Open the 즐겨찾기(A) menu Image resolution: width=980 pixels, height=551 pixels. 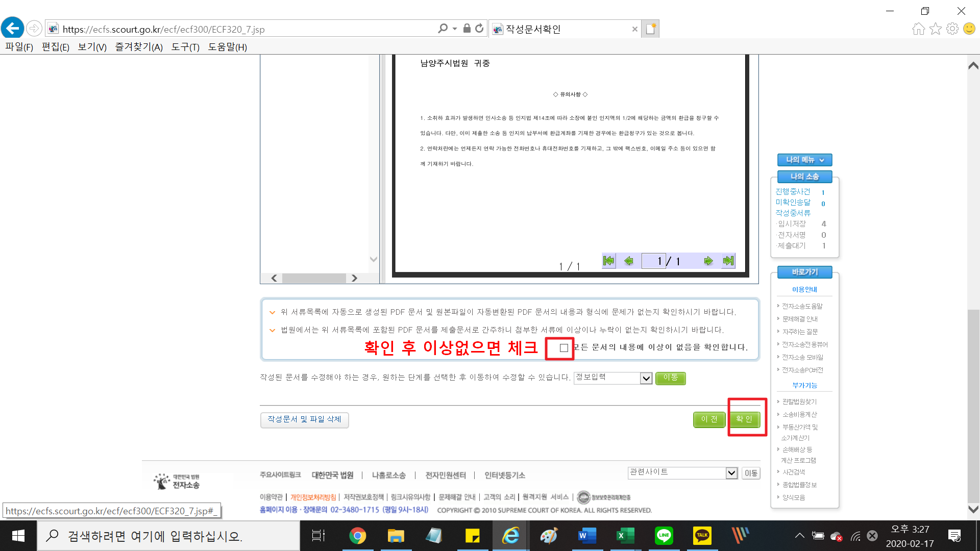click(139, 47)
